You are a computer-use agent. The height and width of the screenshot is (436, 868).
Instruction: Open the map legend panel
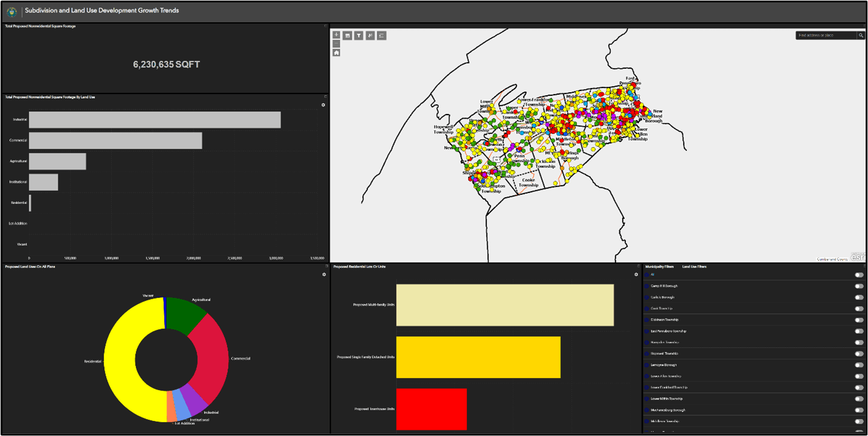click(x=381, y=36)
